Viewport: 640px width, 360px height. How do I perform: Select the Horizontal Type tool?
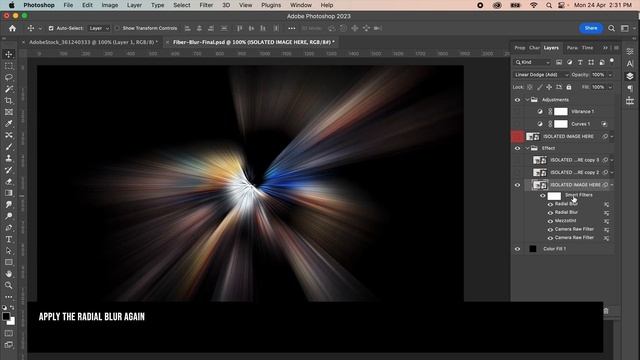point(9,239)
